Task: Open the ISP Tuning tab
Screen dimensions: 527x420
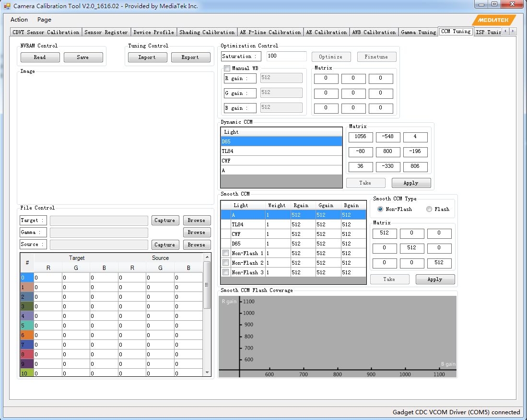Action: coord(488,32)
